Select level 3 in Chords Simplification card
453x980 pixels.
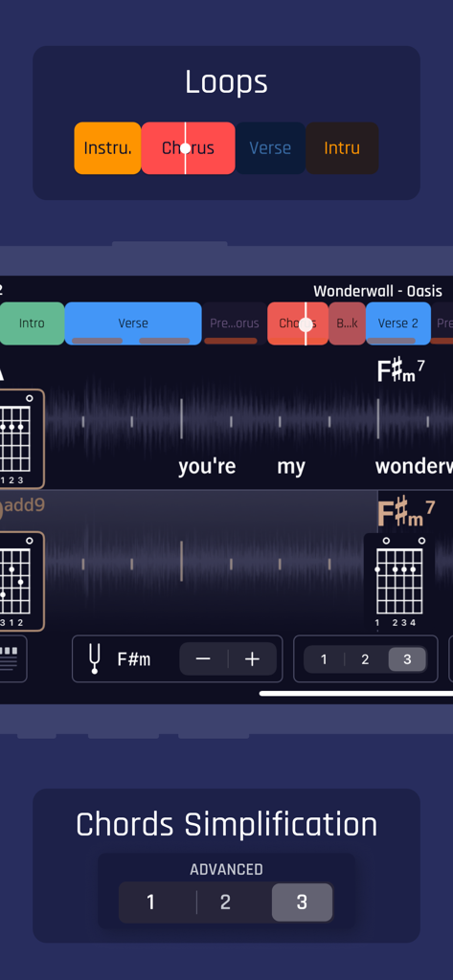click(303, 902)
